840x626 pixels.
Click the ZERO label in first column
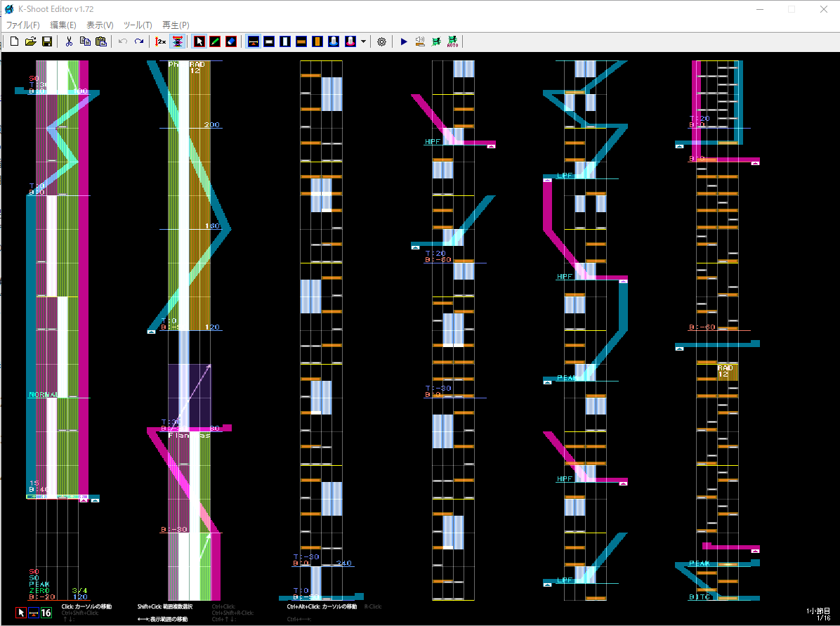(39, 590)
